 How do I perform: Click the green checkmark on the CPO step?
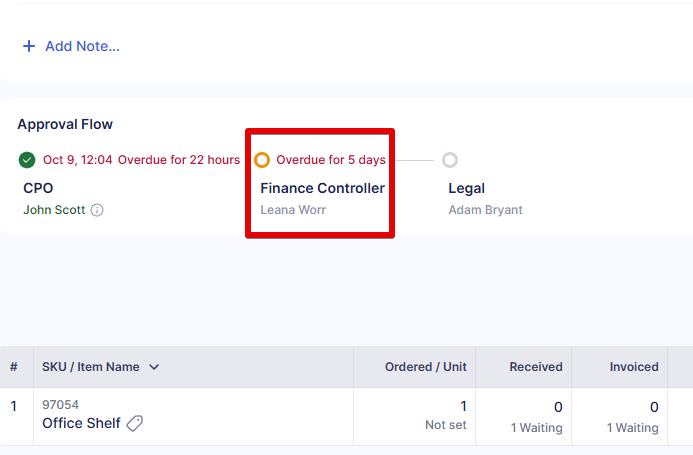click(26, 160)
